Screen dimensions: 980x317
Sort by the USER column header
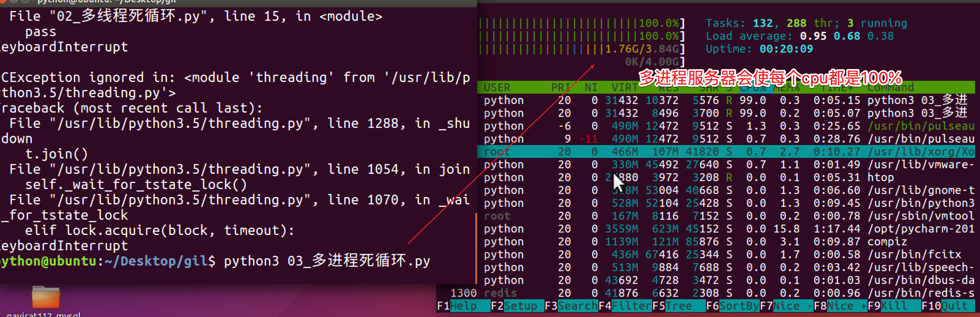pos(497,88)
